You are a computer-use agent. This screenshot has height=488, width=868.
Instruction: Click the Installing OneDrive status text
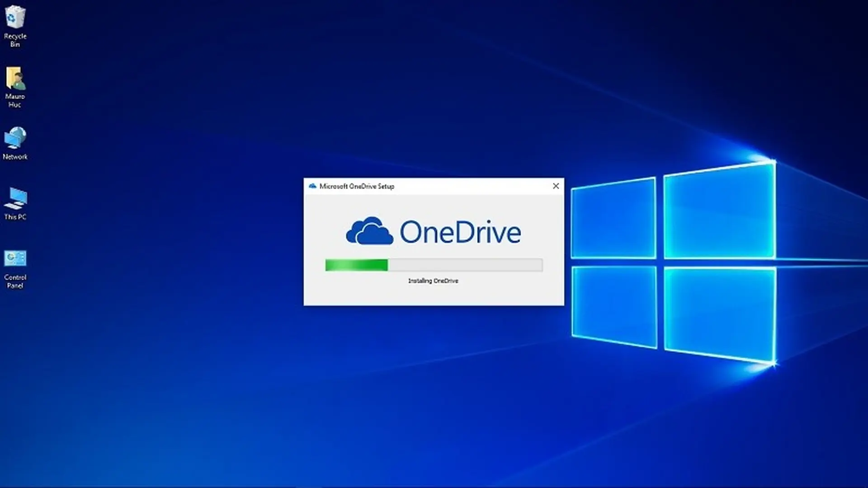click(x=434, y=281)
